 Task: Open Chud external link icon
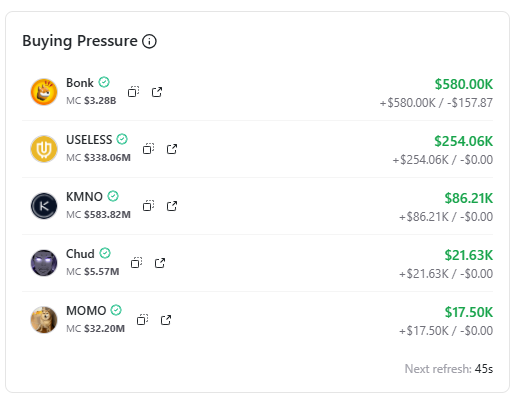(x=160, y=263)
